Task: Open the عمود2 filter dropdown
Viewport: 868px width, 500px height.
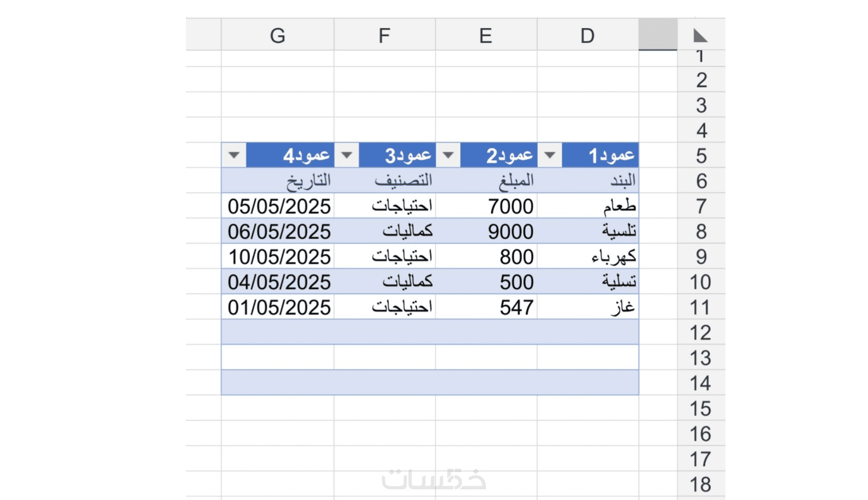Action: coord(448,155)
